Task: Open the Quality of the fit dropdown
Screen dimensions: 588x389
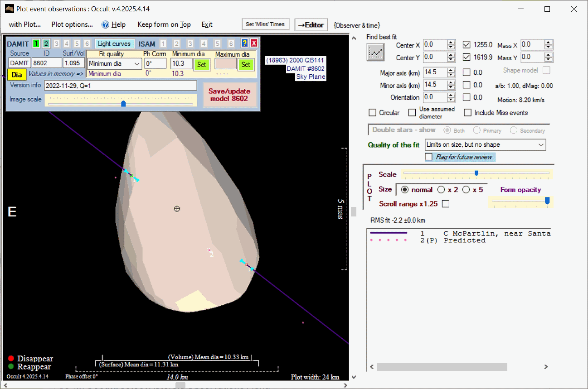Action: click(x=540, y=145)
